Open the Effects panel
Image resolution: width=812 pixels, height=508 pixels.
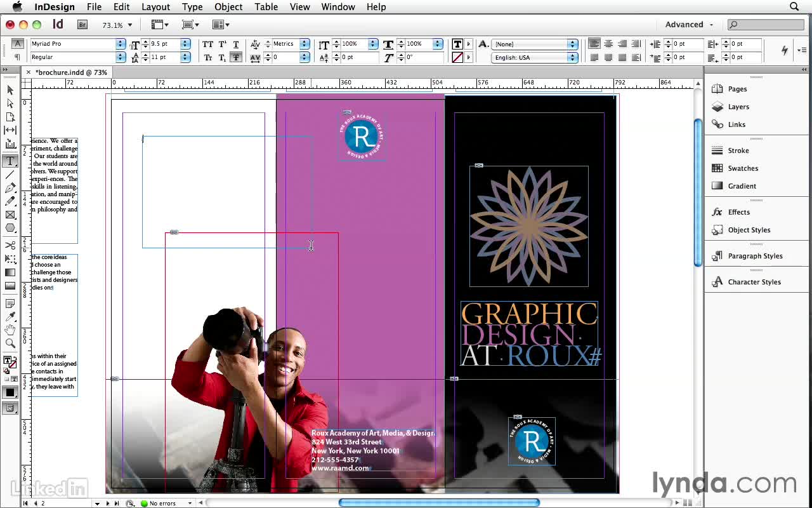pos(738,212)
